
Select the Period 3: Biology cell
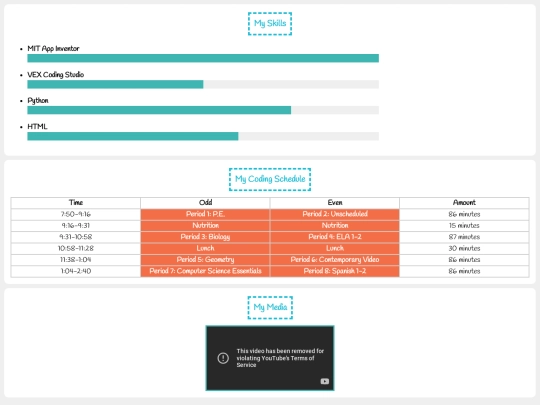205,237
